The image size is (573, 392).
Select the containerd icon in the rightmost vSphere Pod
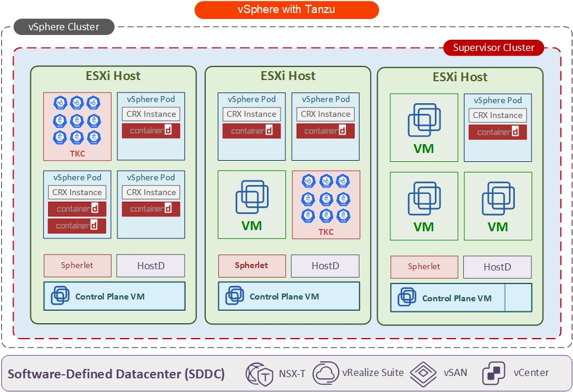497,132
